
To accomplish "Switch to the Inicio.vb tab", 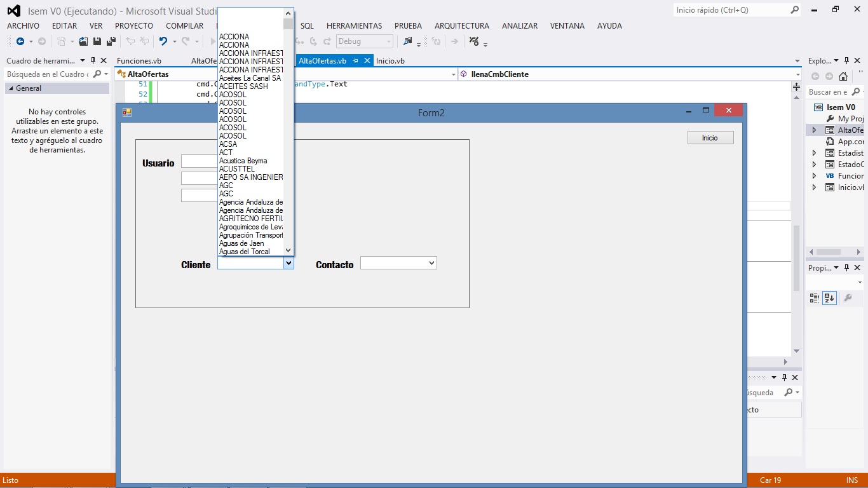I will [390, 61].
